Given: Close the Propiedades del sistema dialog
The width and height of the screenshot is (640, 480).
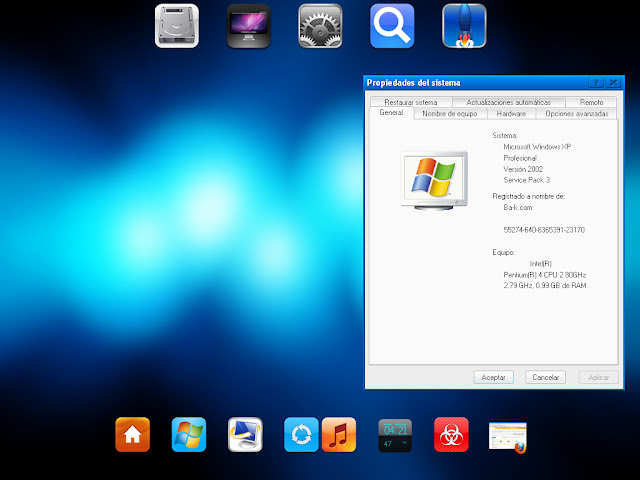Looking at the screenshot, I should coord(613,83).
